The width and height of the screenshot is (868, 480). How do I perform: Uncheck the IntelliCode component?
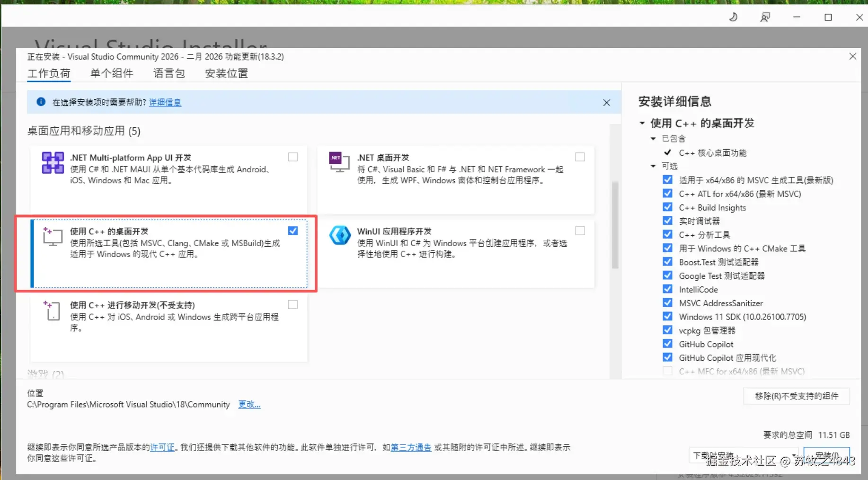[667, 289]
